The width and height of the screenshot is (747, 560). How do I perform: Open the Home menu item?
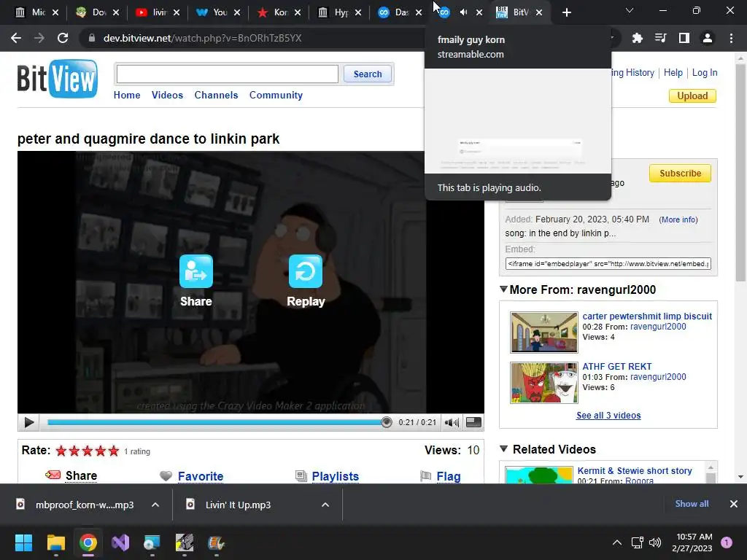[x=127, y=95]
